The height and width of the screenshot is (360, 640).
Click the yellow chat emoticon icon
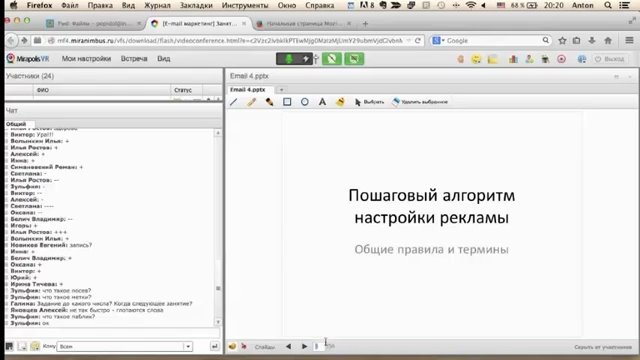[35, 347]
